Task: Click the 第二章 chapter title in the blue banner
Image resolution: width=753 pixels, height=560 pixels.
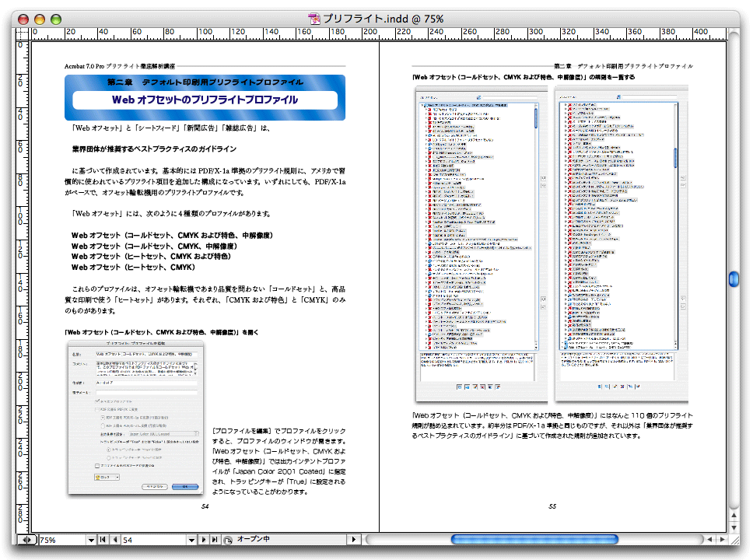Action: click(x=205, y=82)
